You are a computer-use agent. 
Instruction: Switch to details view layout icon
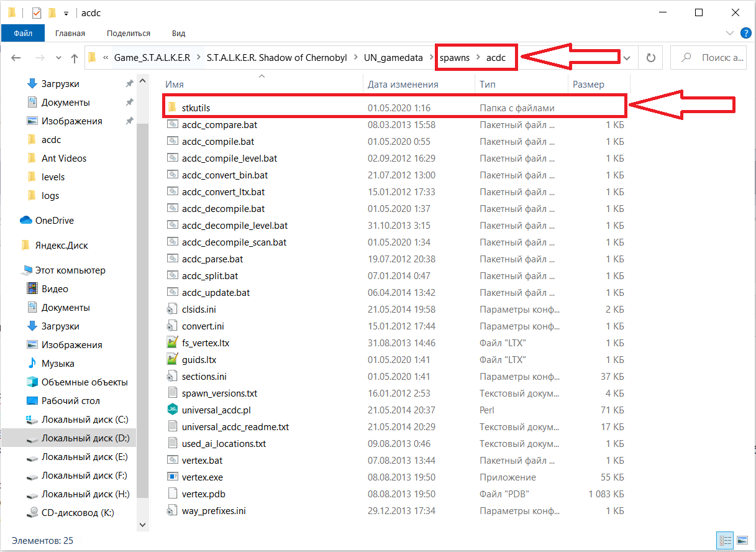click(725, 540)
